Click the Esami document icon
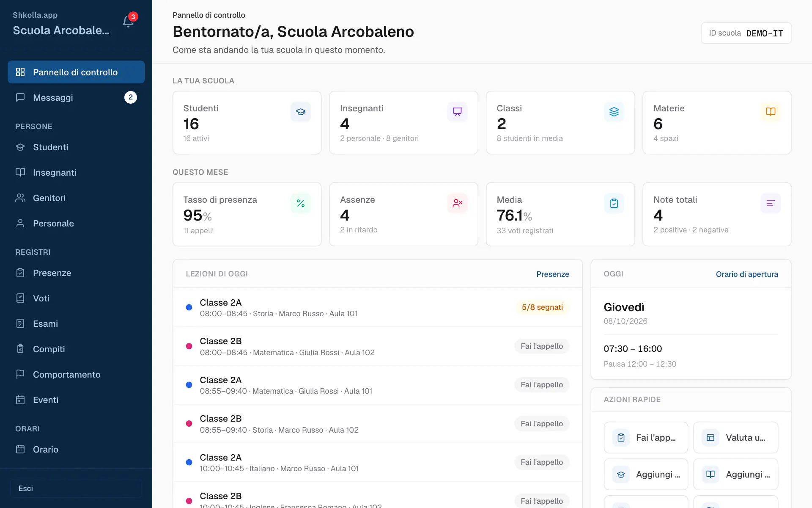Screen dimensions: 812x508 tap(20, 323)
